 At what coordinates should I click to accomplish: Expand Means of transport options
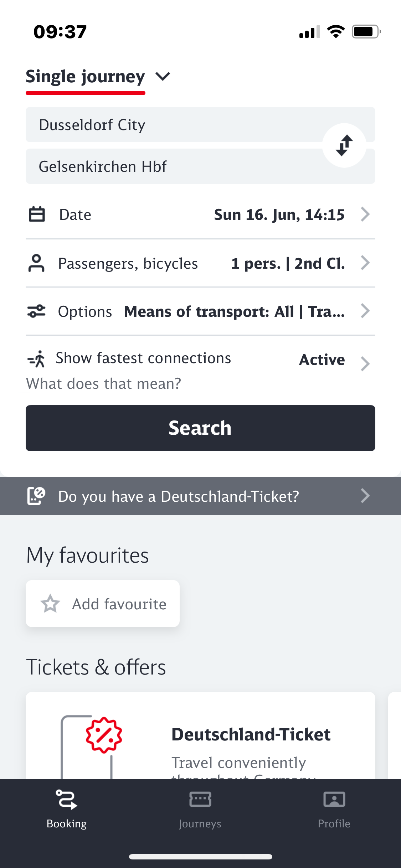click(234, 311)
